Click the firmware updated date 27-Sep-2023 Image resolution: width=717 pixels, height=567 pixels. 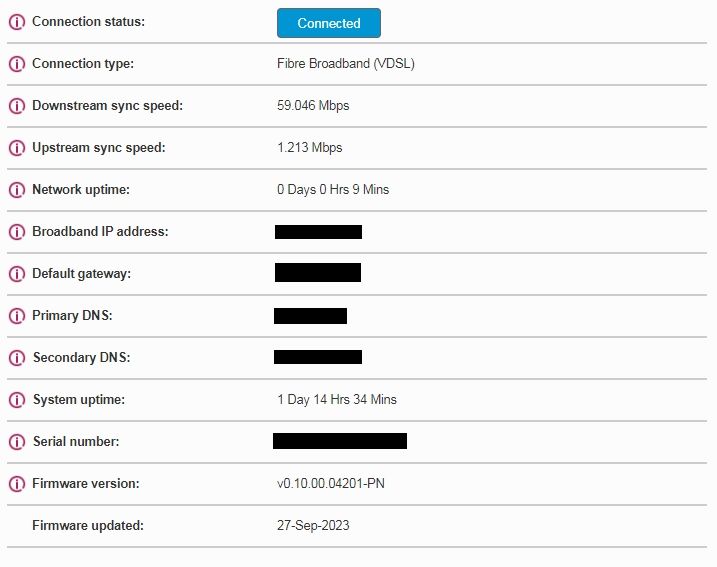tap(313, 526)
